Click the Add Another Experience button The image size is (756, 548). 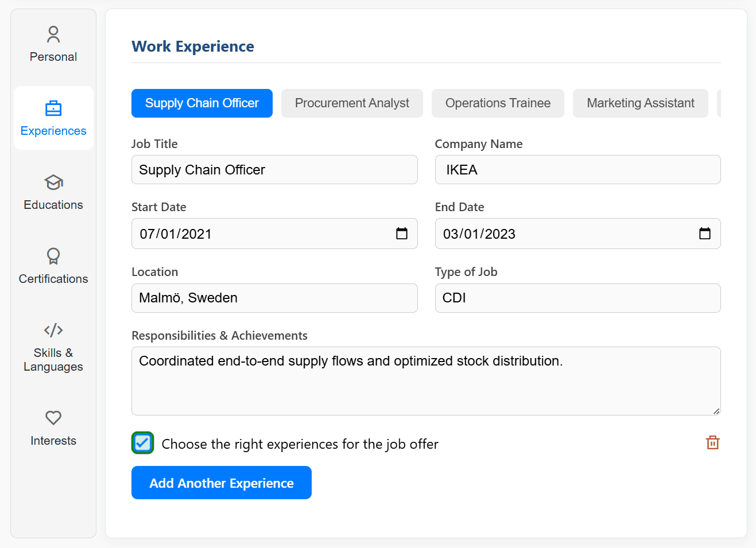pos(221,483)
